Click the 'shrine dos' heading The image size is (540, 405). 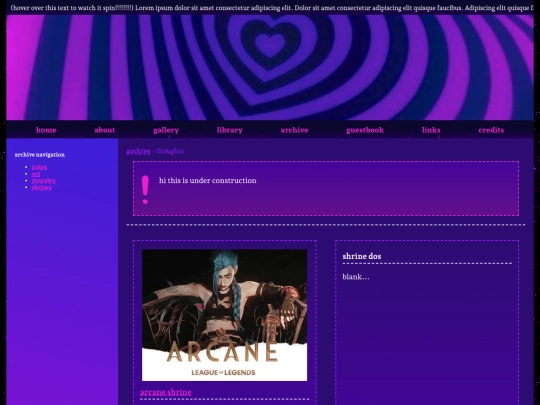pos(362,256)
